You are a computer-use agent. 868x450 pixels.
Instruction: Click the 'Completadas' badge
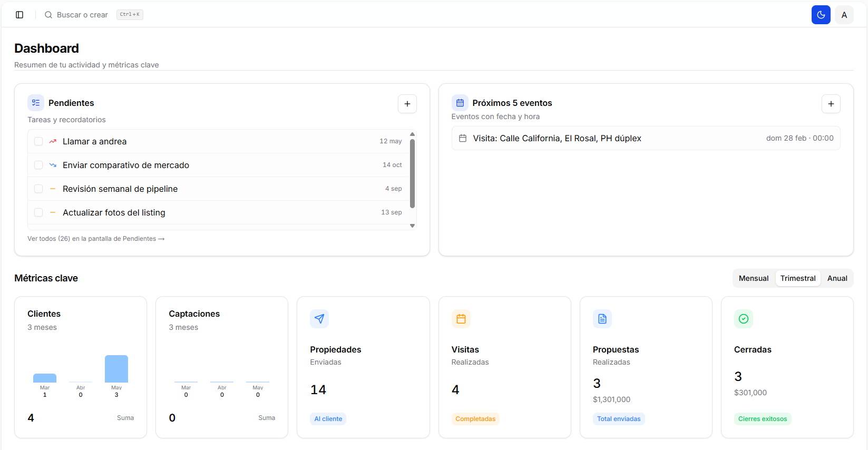pyautogui.click(x=475, y=419)
